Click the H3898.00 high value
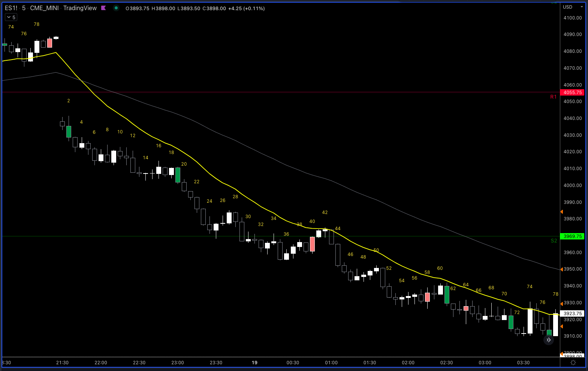 tap(163, 8)
